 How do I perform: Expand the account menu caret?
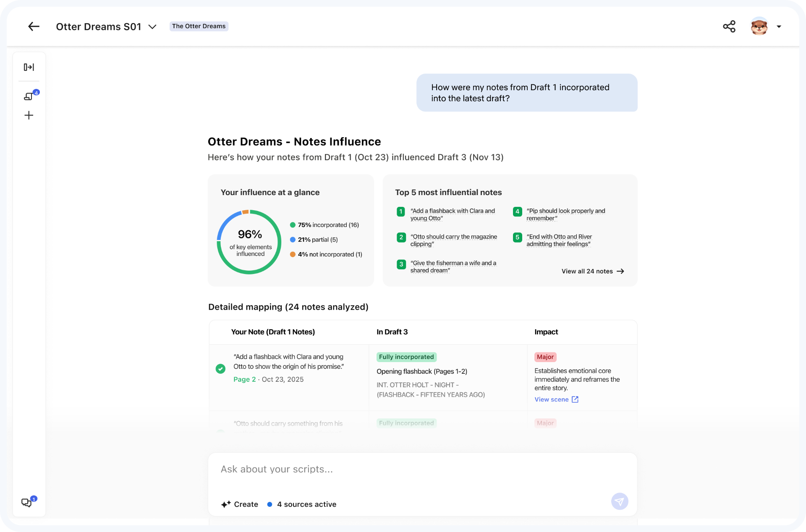[779, 26]
